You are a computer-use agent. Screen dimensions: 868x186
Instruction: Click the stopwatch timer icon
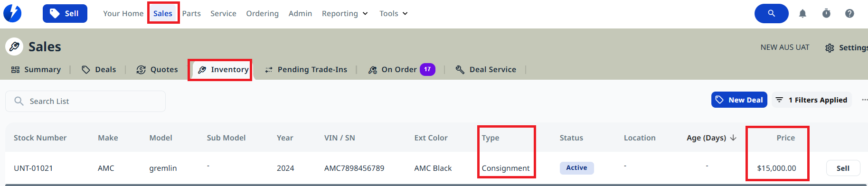point(826,13)
